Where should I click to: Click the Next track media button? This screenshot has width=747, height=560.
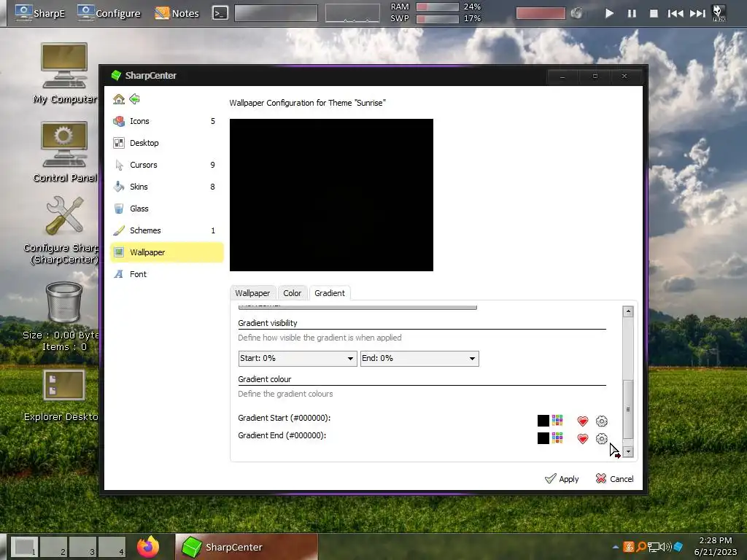click(x=697, y=13)
